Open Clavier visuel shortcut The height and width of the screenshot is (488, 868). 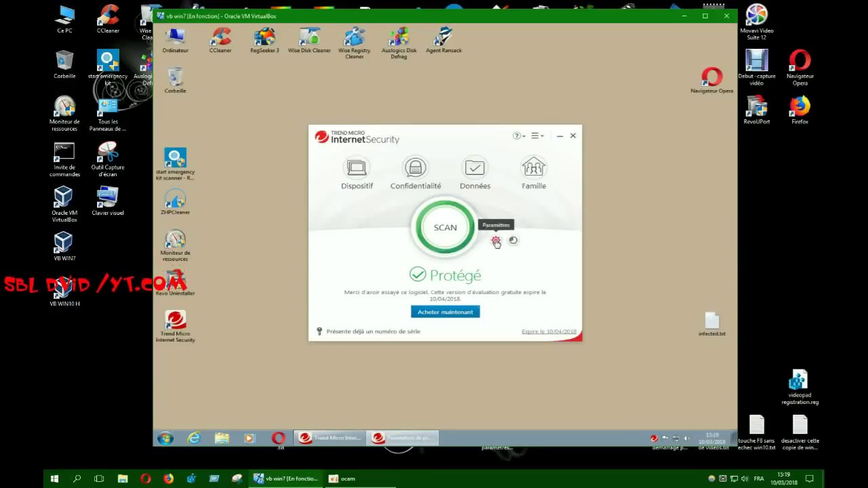(108, 201)
